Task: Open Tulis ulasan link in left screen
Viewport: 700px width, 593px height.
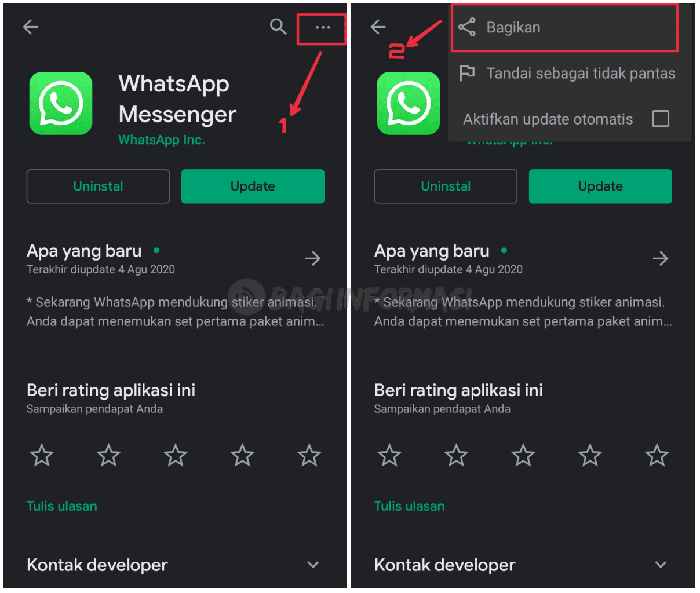Action: [x=62, y=506]
